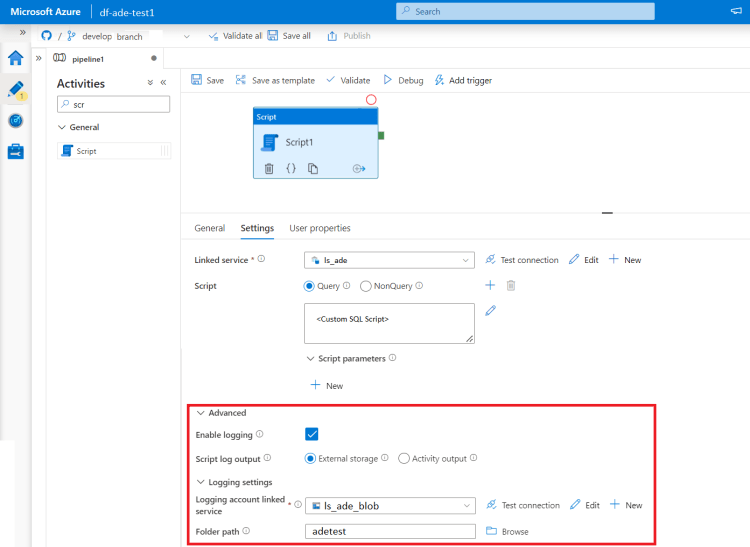750x547 pixels.
Task: Select the Query radio button
Action: [x=309, y=286]
